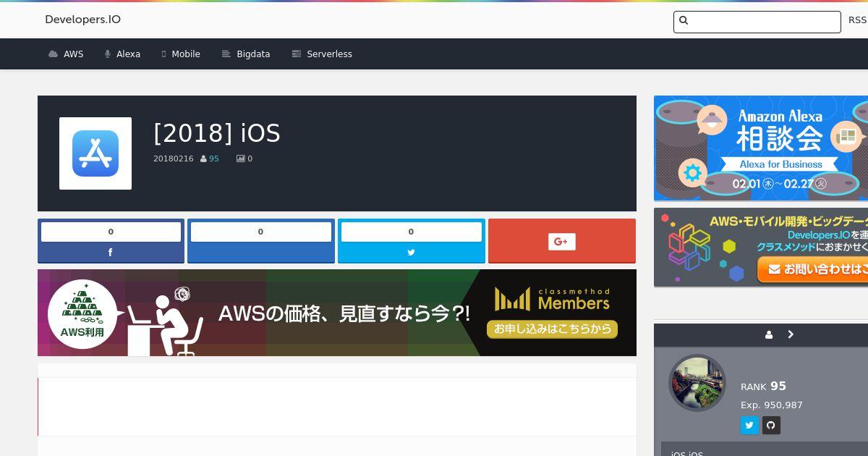Click the magnifier search icon
Viewport: 868px width, 456px height.
pos(684,21)
